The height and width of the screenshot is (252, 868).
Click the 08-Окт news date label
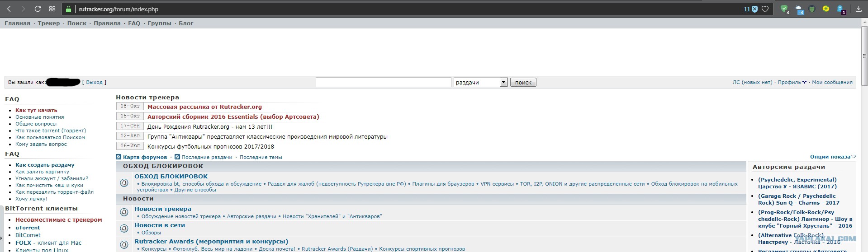pos(130,106)
